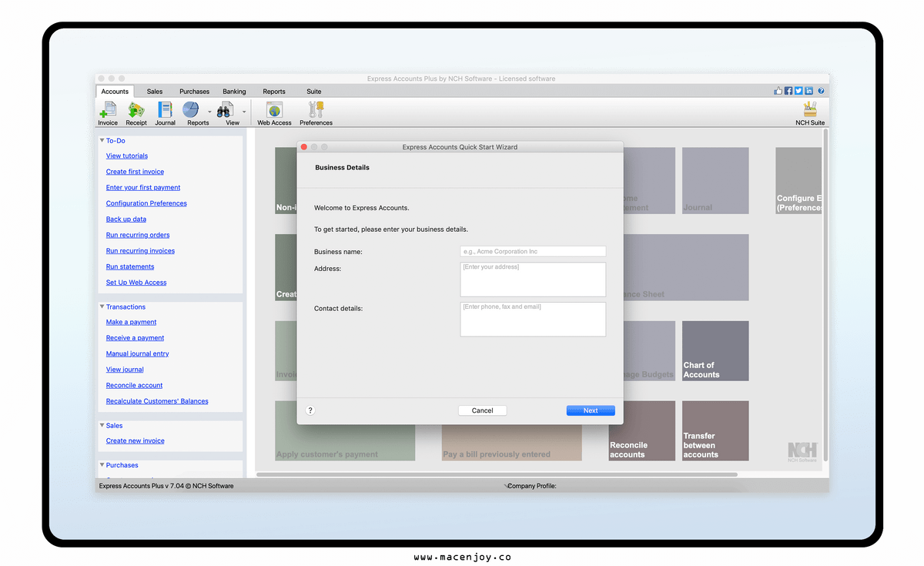Image resolution: width=924 pixels, height=566 pixels.
Task: Open the Receipt toolbar icon
Action: [x=136, y=113]
